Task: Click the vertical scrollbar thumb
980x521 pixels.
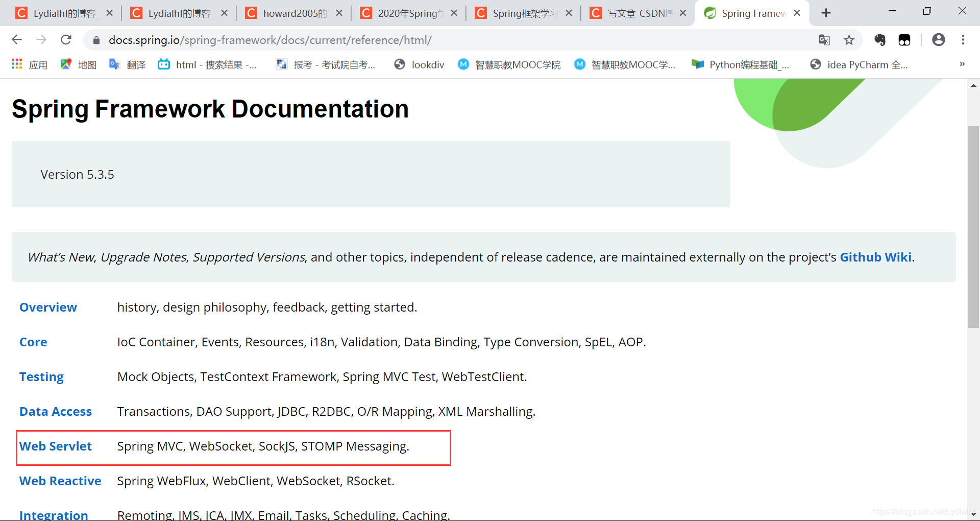Action: coord(973,226)
